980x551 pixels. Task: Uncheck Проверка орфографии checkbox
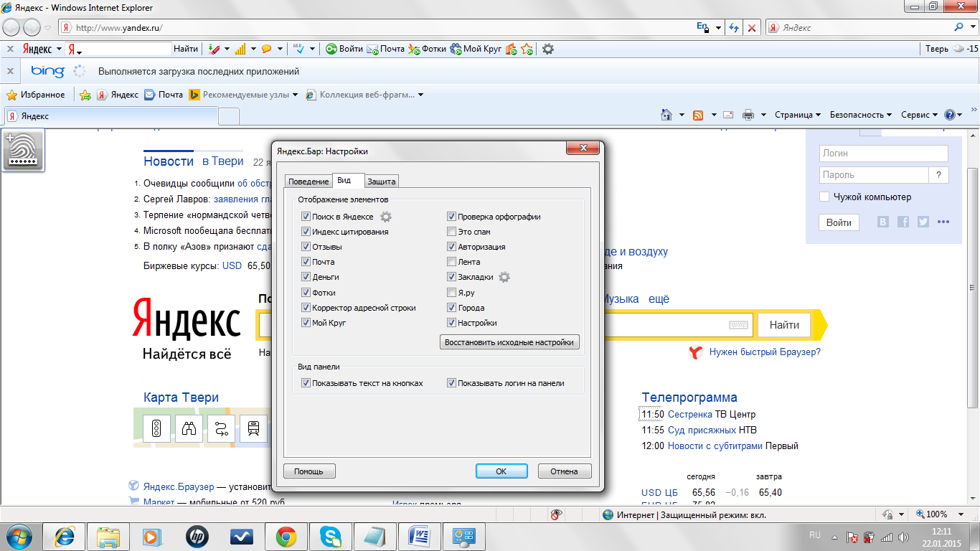[451, 217]
